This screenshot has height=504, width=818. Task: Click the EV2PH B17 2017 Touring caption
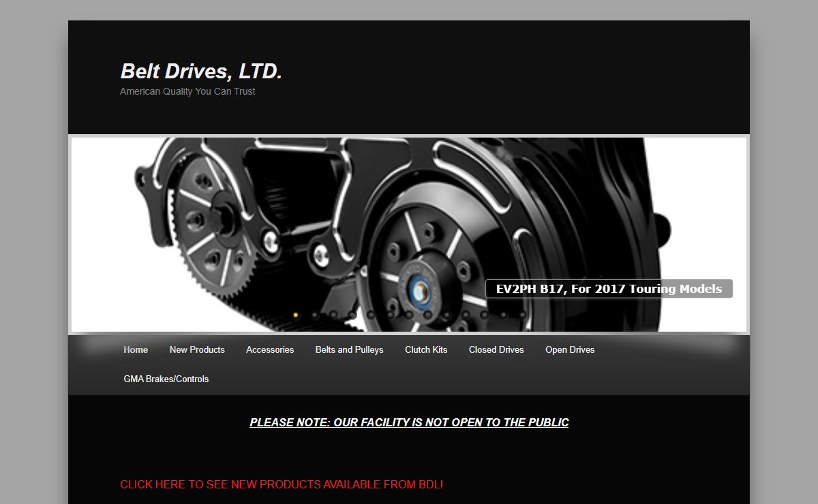tap(609, 289)
